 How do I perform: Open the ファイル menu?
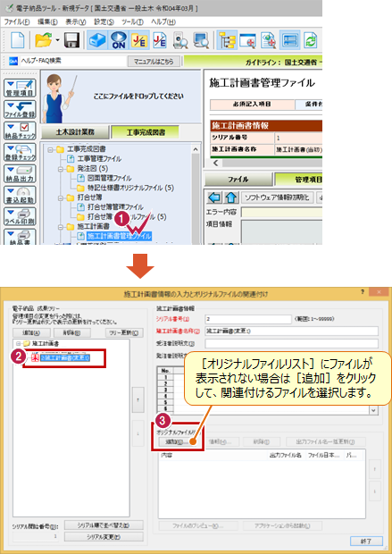(16, 21)
